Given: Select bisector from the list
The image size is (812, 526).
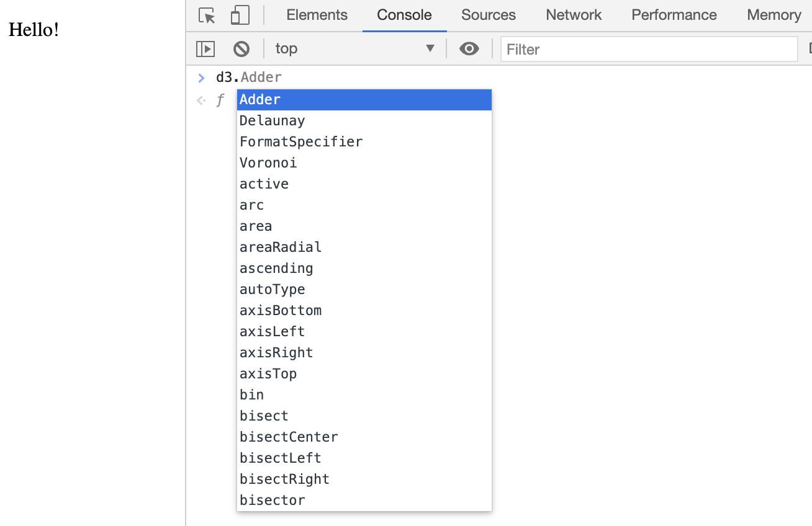Looking at the screenshot, I should tap(364, 501).
